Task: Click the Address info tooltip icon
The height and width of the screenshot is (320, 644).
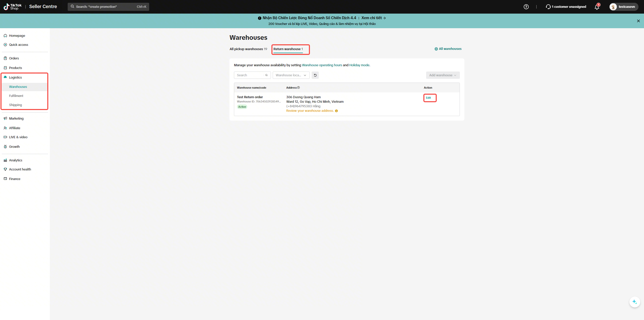Action: pyautogui.click(x=299, y=88)
